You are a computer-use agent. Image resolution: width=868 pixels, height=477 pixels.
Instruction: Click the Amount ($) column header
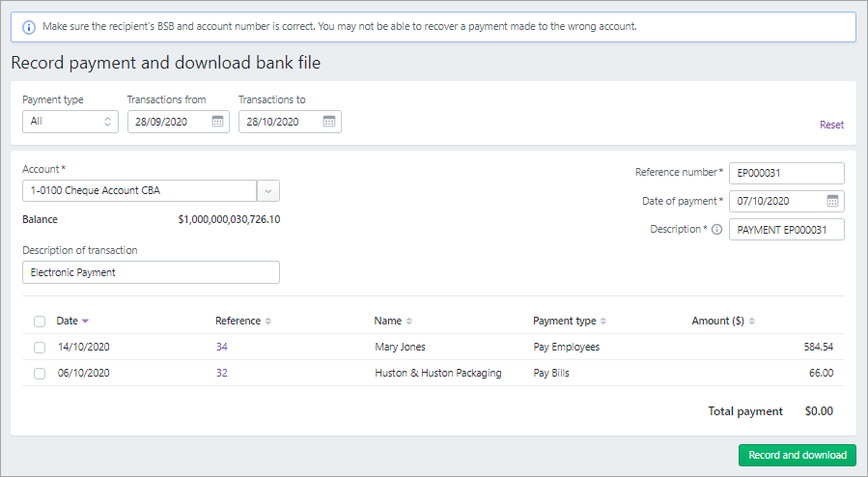[x=717, y=321]
